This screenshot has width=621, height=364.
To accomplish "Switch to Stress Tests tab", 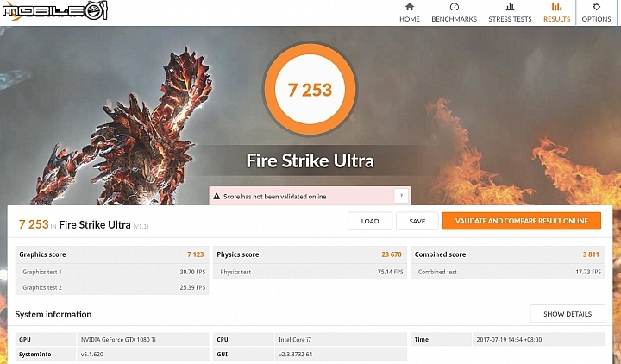I will 510,13.
